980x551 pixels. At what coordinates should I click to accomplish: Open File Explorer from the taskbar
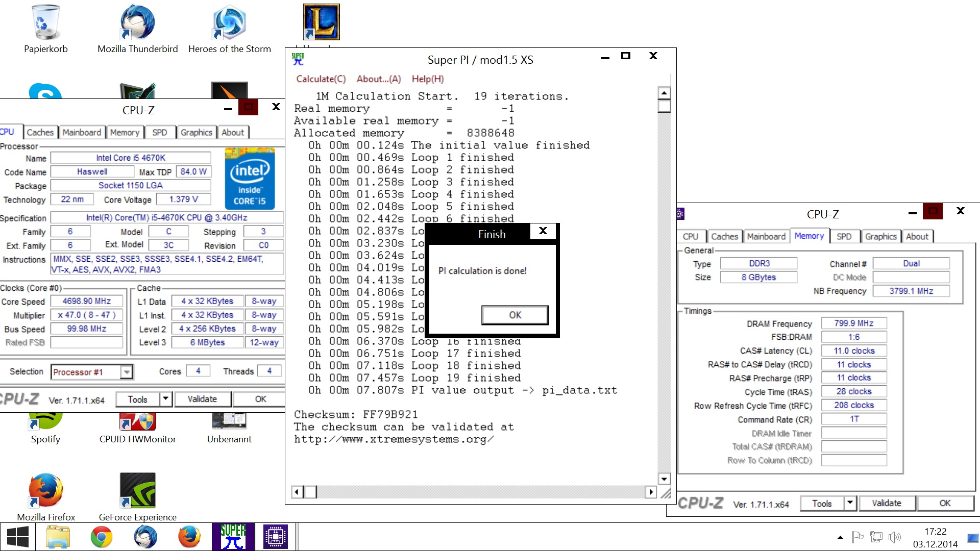coord(58,537)
